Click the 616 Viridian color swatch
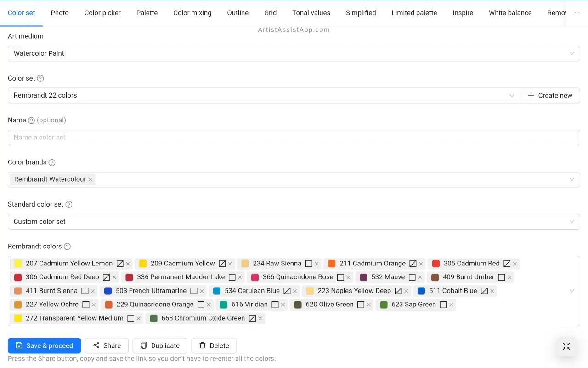The width and height of the screenshot is (588, 368). click(x=224, y=305)
